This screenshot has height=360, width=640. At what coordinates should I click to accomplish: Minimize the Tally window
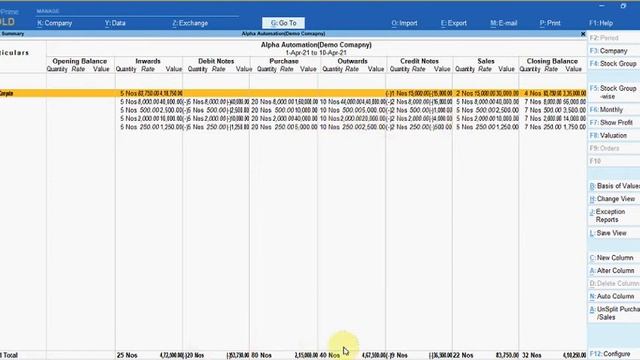coord(602,6)
